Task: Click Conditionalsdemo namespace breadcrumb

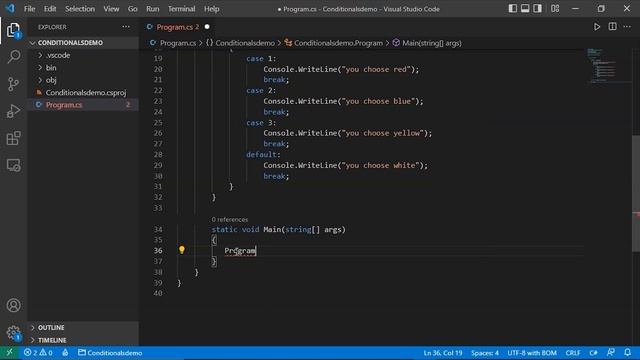Action: click(245, 43)
